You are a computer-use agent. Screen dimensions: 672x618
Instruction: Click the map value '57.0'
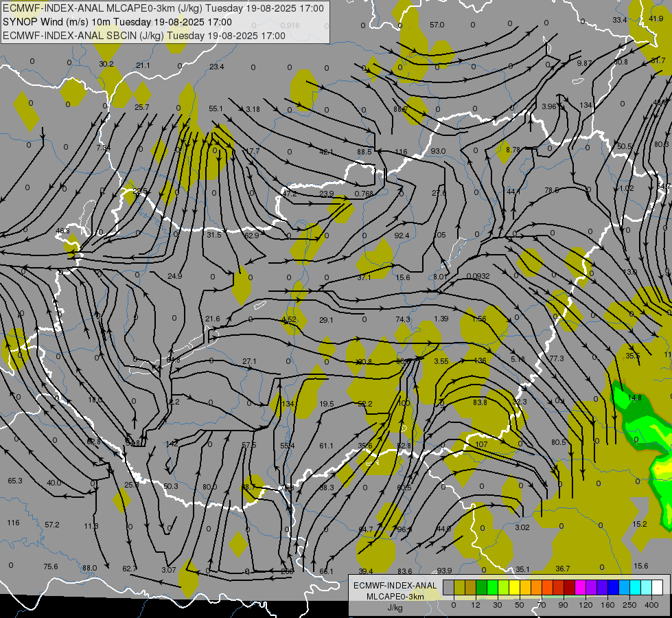click(437, 25)
